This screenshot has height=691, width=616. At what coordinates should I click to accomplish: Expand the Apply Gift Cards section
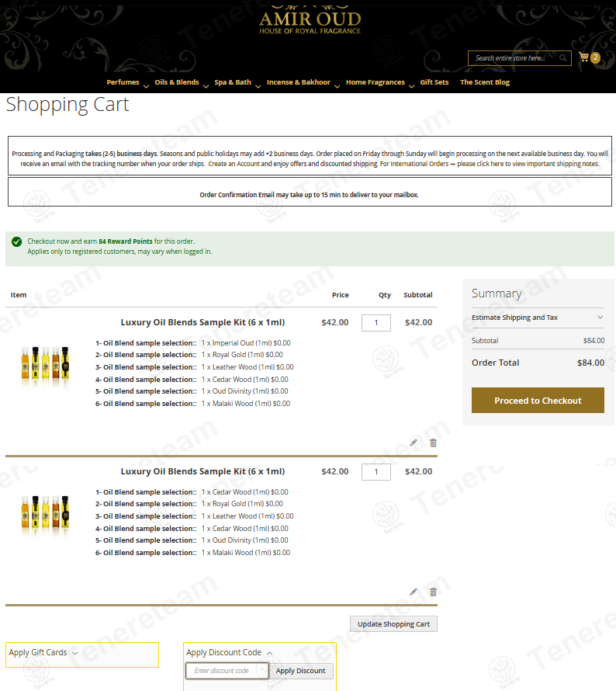point(82,653)
